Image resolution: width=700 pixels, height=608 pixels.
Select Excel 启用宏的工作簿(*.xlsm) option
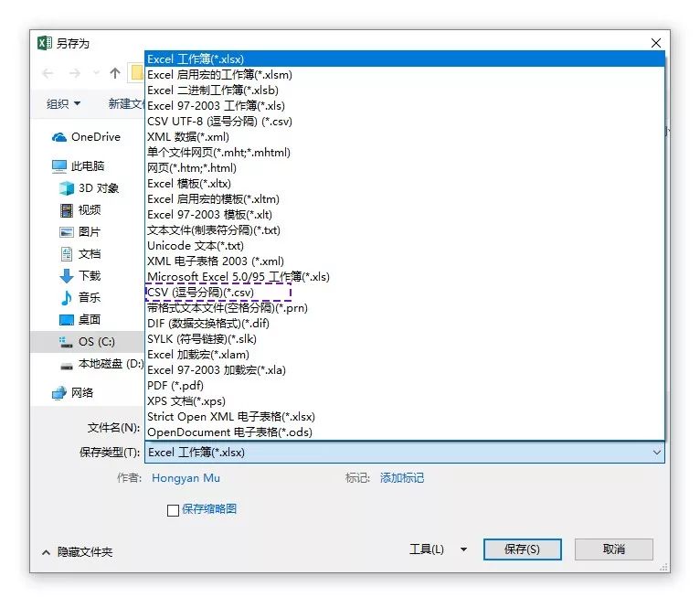tap(405, 75)
